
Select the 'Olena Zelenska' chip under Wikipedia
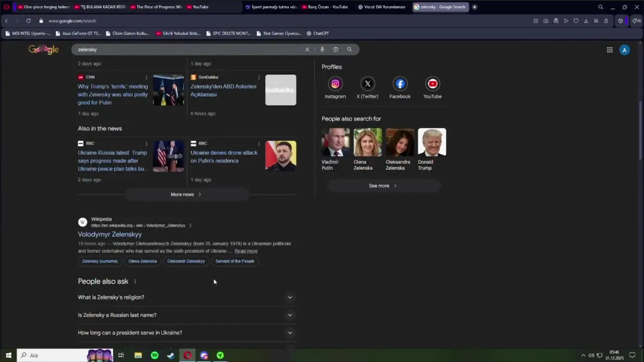tap(142, 261)
